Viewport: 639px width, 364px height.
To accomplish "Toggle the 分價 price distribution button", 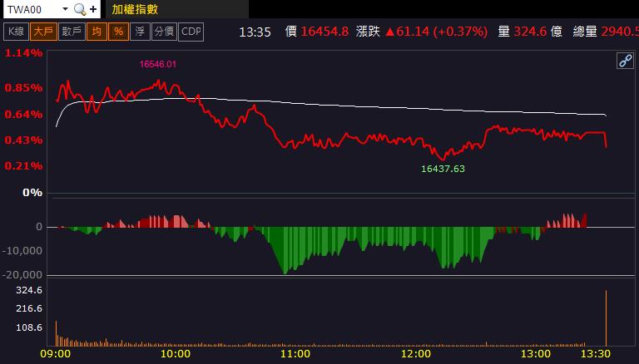I will click(x=164, y=32).
